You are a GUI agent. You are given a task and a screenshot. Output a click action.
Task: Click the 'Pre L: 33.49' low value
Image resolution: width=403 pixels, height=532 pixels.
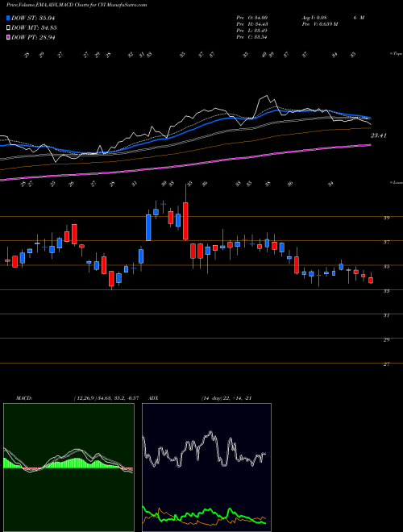251,31
